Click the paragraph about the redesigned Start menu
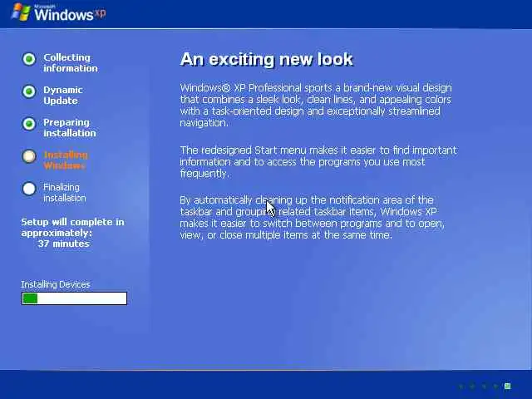Screen dimensions: 532x399 coord(318,162)
